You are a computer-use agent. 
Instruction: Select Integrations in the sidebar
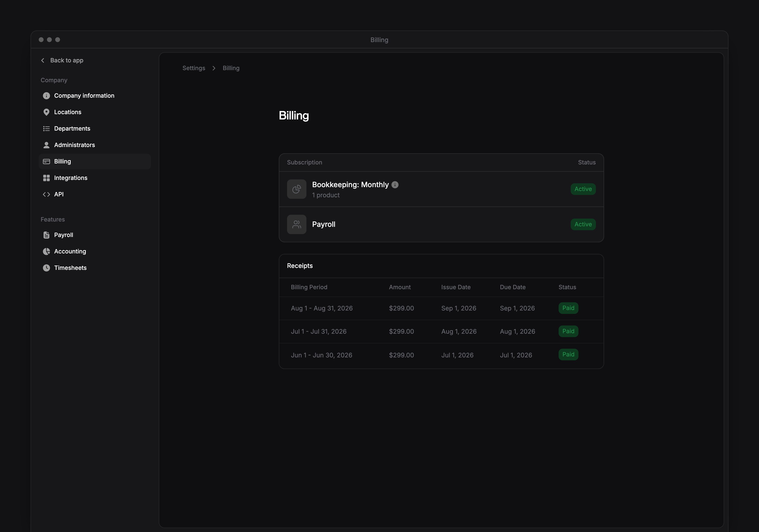tap(95, 178)
